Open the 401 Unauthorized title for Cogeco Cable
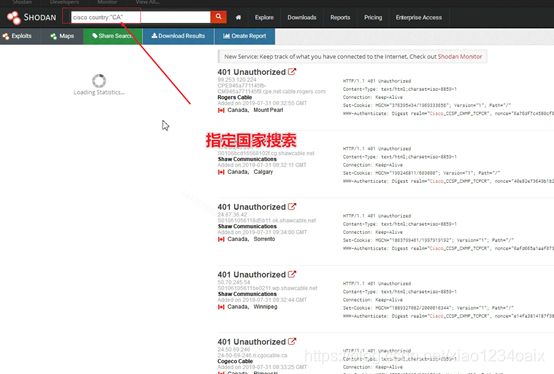The image size is (554, 374). pyautogui.click(x=252, y=342)
